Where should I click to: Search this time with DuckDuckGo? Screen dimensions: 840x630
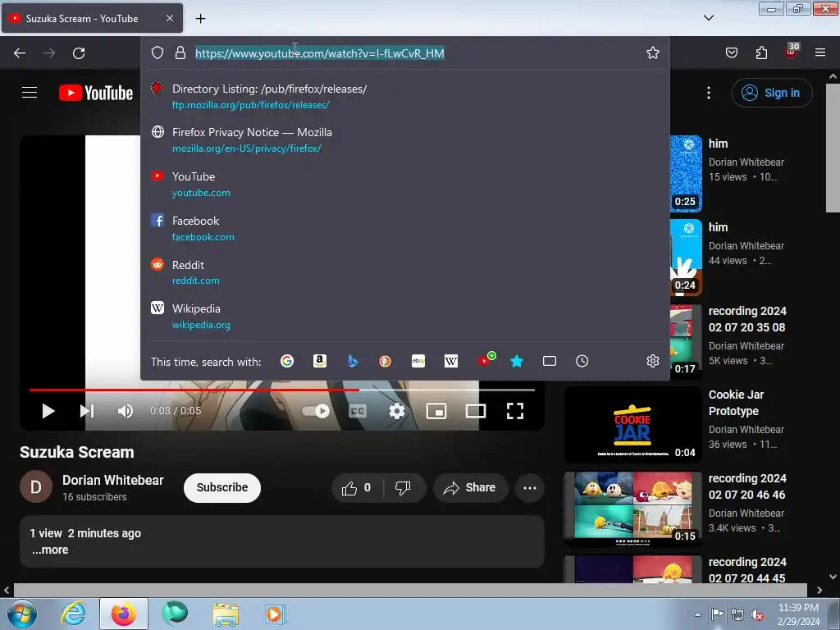tap(386, 361)
